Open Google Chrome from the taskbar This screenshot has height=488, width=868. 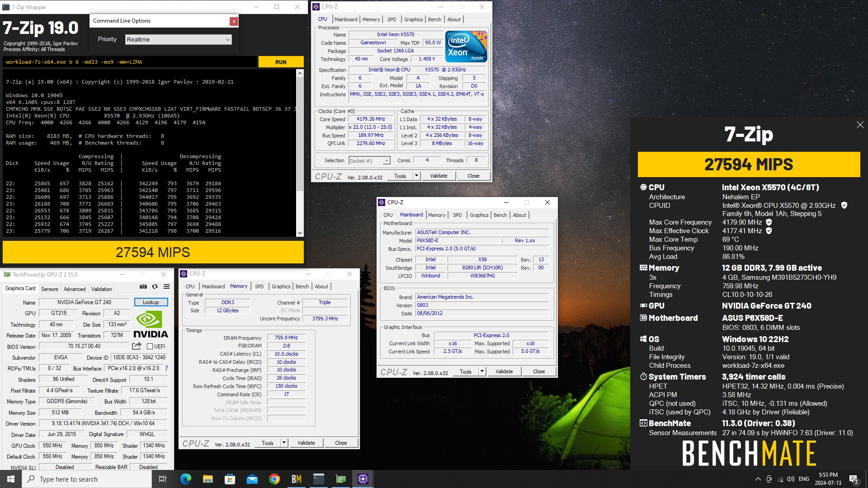click(x=274, y=479)
